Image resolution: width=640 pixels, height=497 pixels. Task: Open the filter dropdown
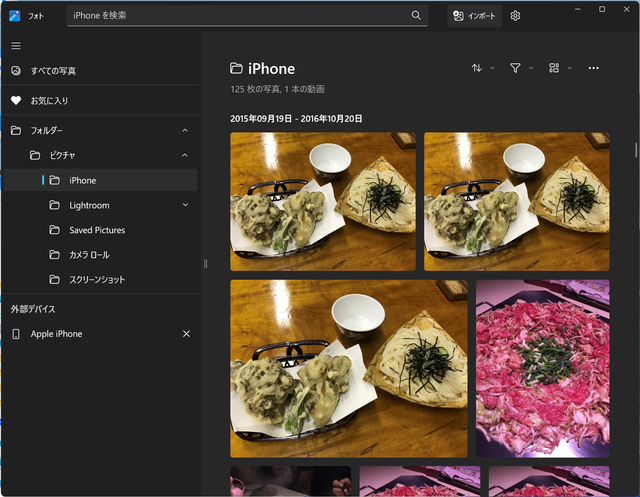point(521,68)
